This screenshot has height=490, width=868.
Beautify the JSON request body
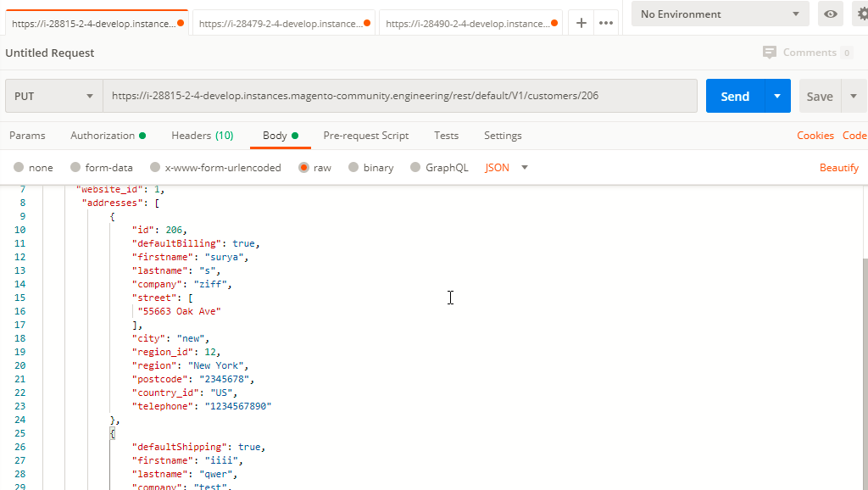click(838, 167)
